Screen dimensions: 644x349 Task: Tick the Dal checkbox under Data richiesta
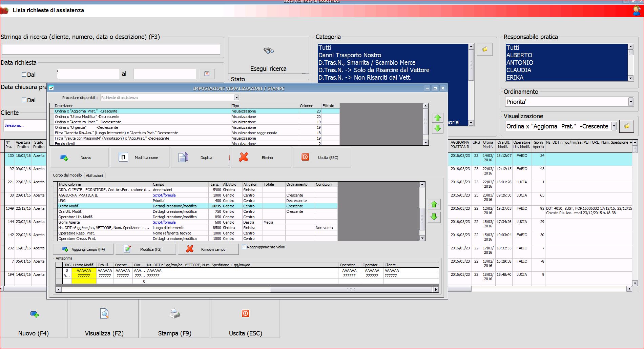coord(24,75)
